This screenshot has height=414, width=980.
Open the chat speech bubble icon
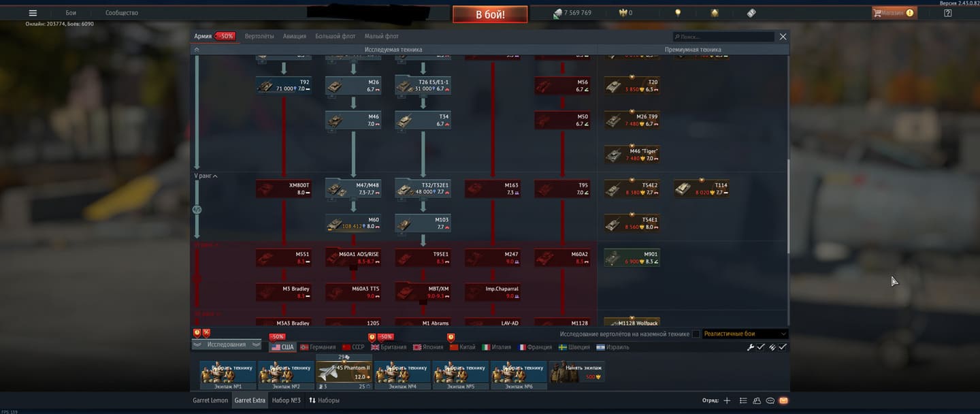coord(770,400)
